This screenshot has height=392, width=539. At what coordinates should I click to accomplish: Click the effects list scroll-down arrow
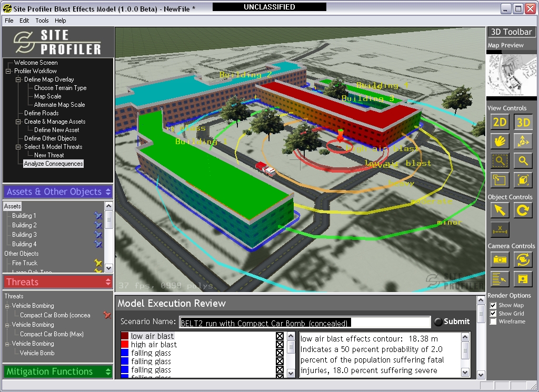[291, 374]
